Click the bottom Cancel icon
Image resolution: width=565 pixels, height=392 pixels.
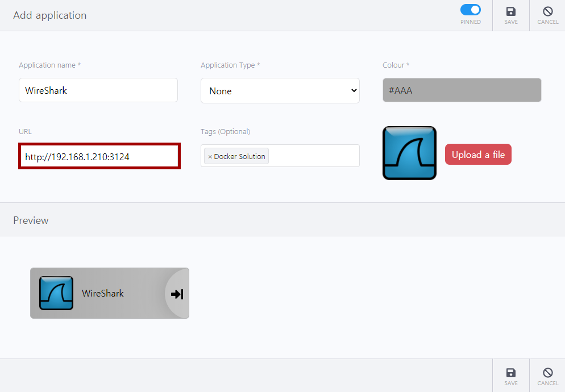(x=548, y=373)
